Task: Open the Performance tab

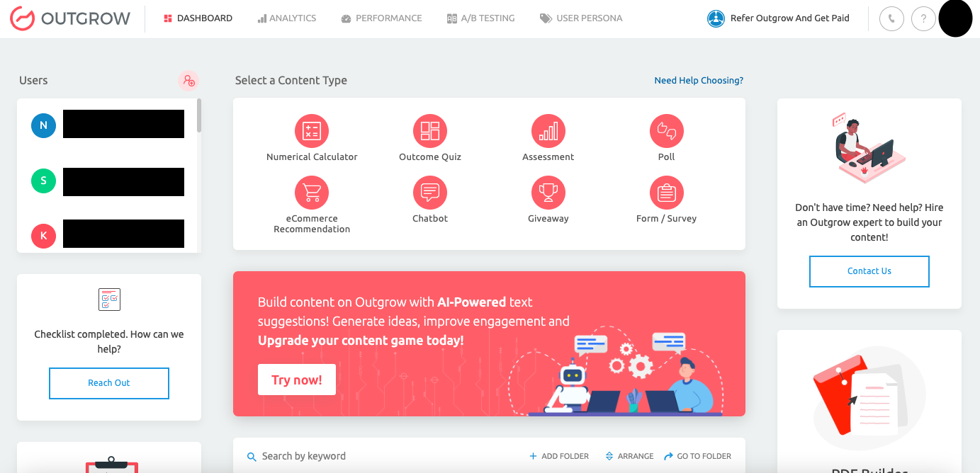Action: coord(381,18)
